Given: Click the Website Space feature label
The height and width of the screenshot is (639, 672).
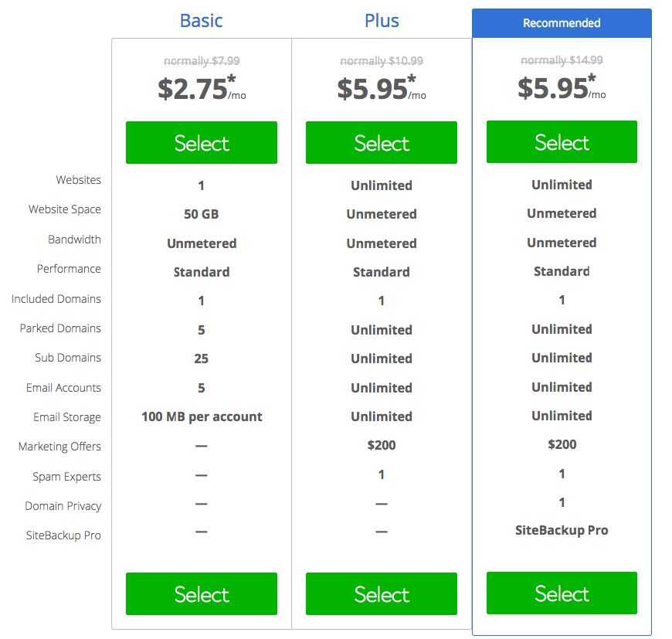Looking at the screenshot, I should coord(65,209).
